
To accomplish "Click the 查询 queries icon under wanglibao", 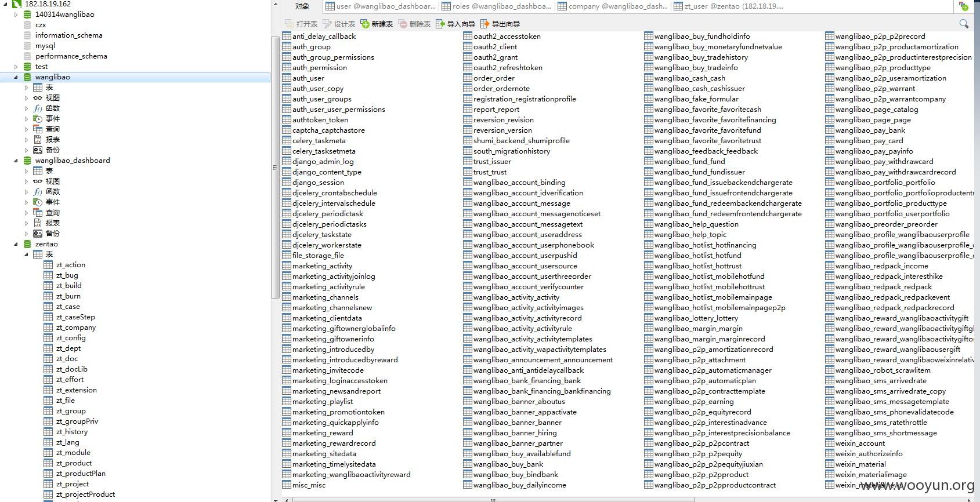I will [x=38, y=129].
